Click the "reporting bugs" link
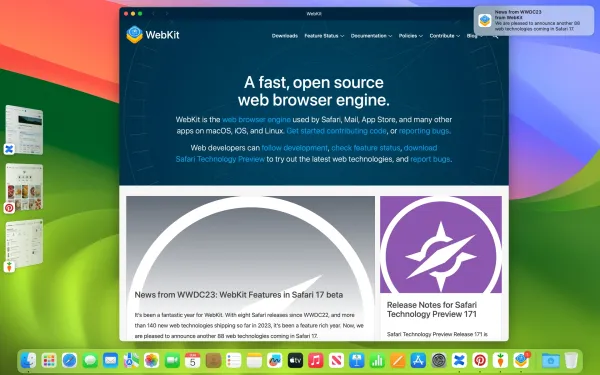600x375 pixels. pyautogui.click(x=424, y=131)
